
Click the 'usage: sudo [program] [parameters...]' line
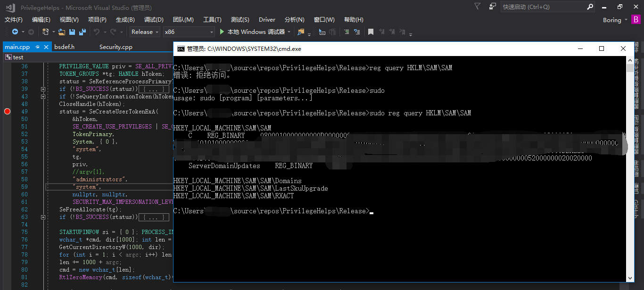243,98
